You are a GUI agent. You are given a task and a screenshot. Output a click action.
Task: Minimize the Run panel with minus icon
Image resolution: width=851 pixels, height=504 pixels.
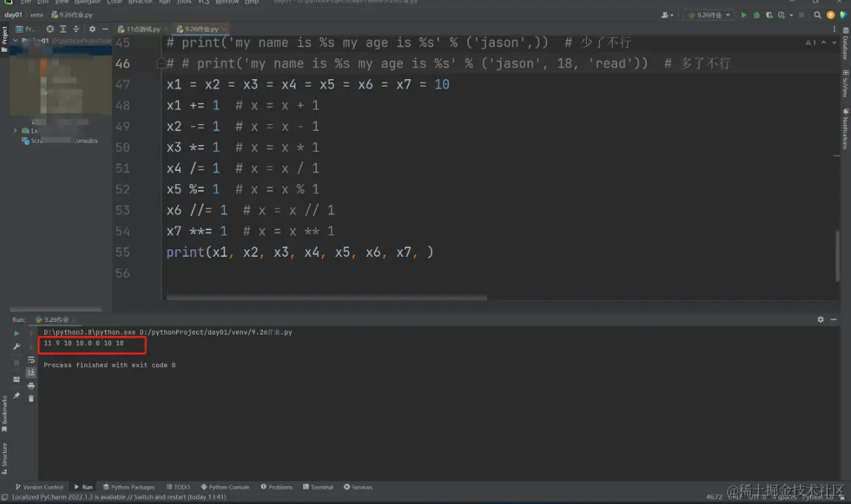834,320
